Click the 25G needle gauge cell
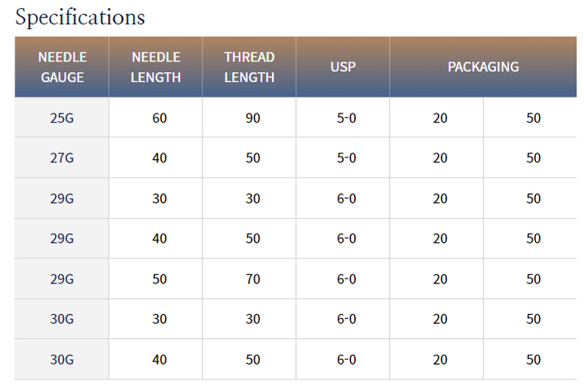584x392 pixels. click(62, 118)
